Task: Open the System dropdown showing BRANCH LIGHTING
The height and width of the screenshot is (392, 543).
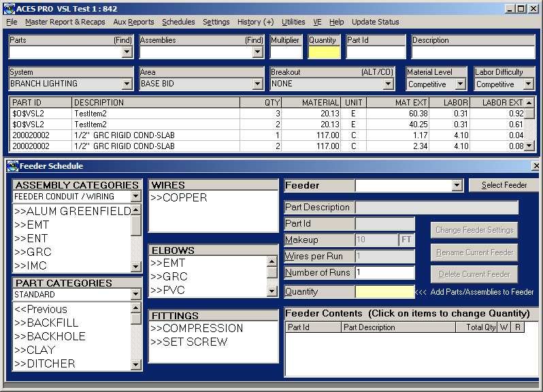Action: pos(127,84)
